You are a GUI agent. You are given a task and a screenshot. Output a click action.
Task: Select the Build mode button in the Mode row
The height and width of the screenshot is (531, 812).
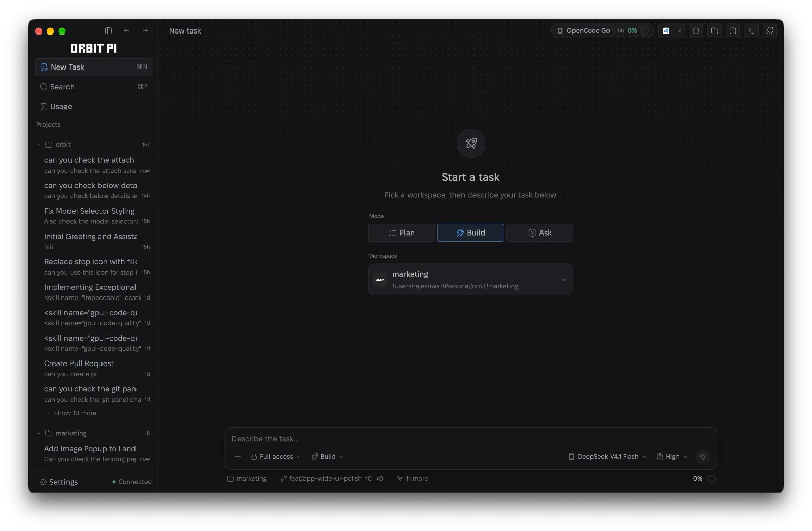471,233
